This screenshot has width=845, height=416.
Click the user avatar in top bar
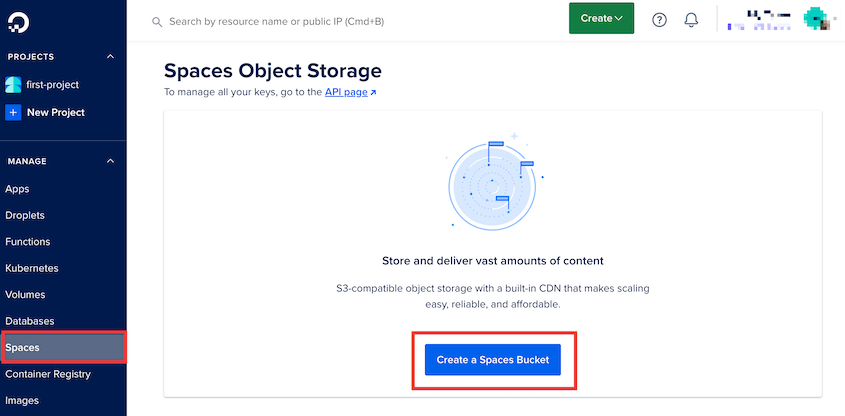point(816,18)
